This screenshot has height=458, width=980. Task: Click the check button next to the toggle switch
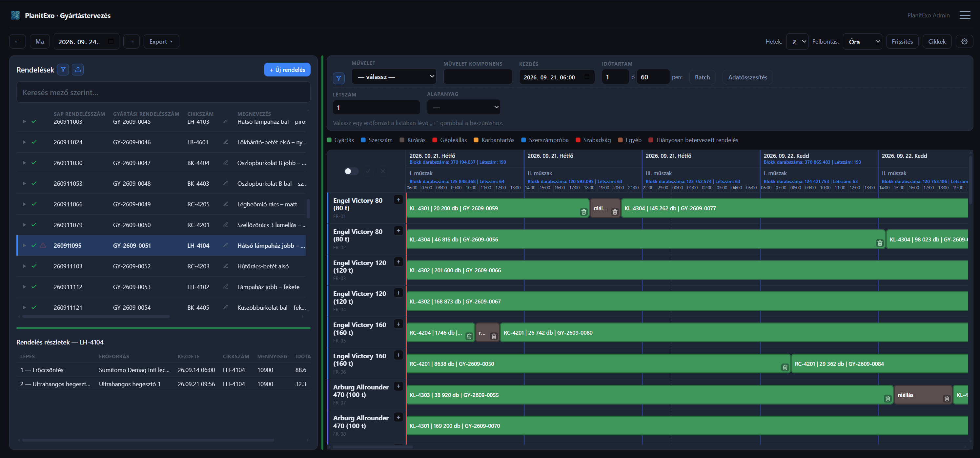(x=368, y=171)
